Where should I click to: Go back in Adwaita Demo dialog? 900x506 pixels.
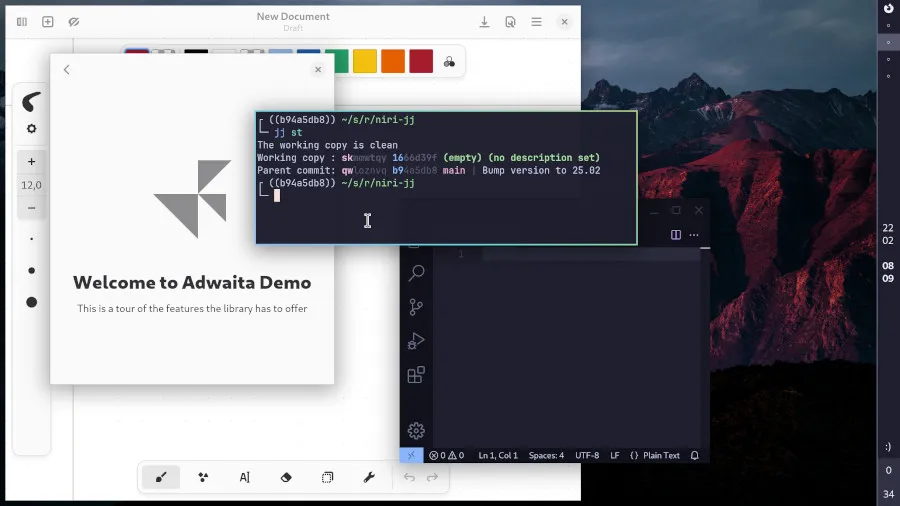(67, 70)
